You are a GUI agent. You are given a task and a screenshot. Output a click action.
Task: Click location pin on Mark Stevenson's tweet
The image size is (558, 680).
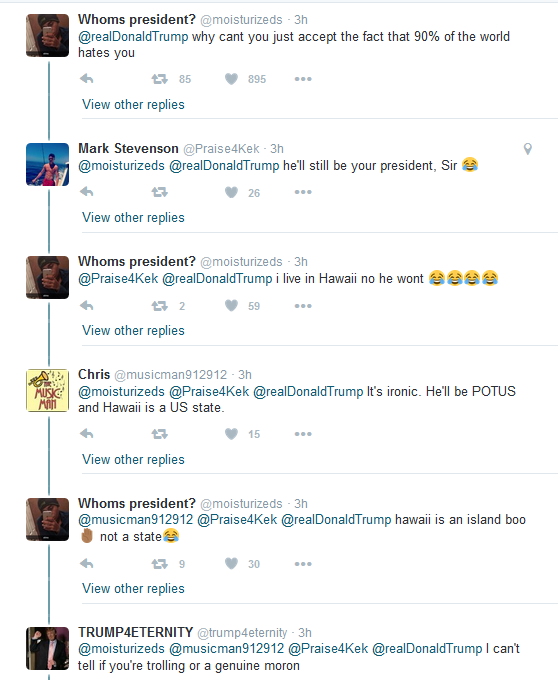(528, 149)
